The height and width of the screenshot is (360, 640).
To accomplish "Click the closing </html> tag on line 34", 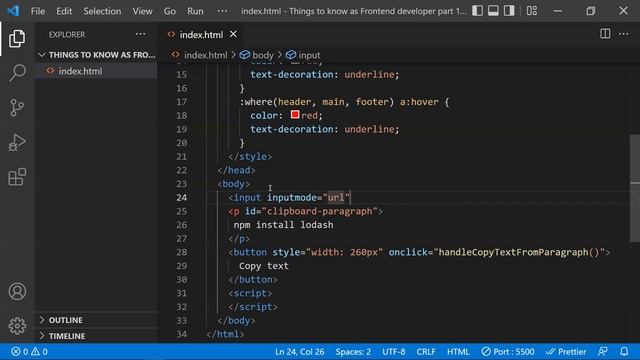I will coord(225,334).
